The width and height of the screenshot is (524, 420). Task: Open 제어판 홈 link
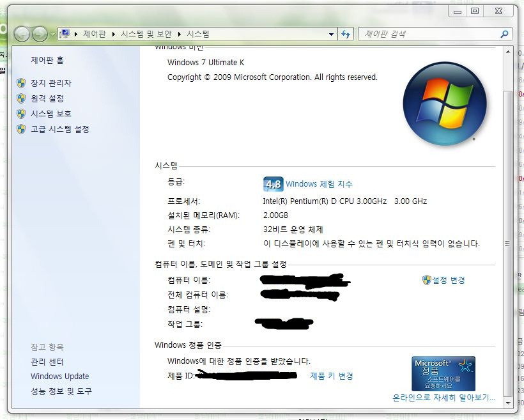47,60
